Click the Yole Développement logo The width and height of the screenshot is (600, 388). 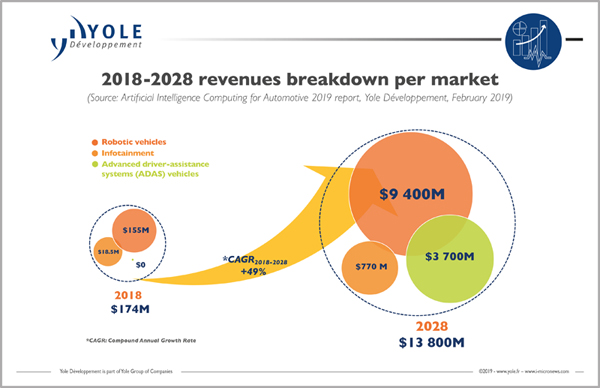[x=96, y=38]
